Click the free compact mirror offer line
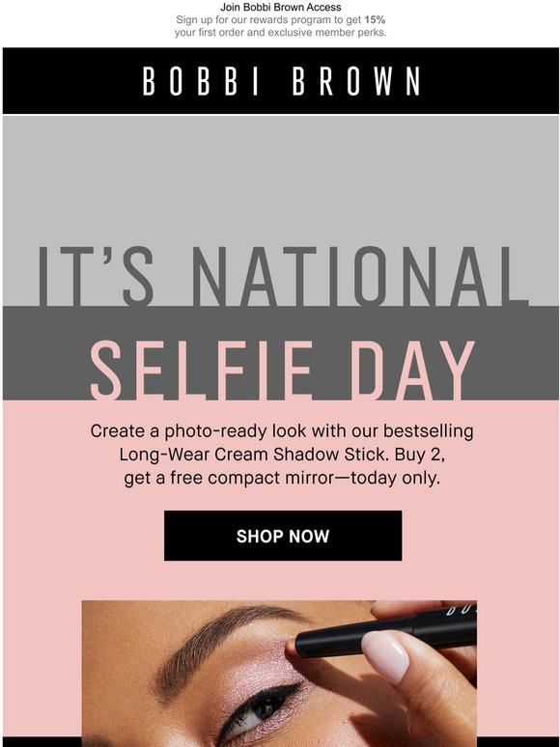Viewport: 560px width, 747px height. pos(282,478)
